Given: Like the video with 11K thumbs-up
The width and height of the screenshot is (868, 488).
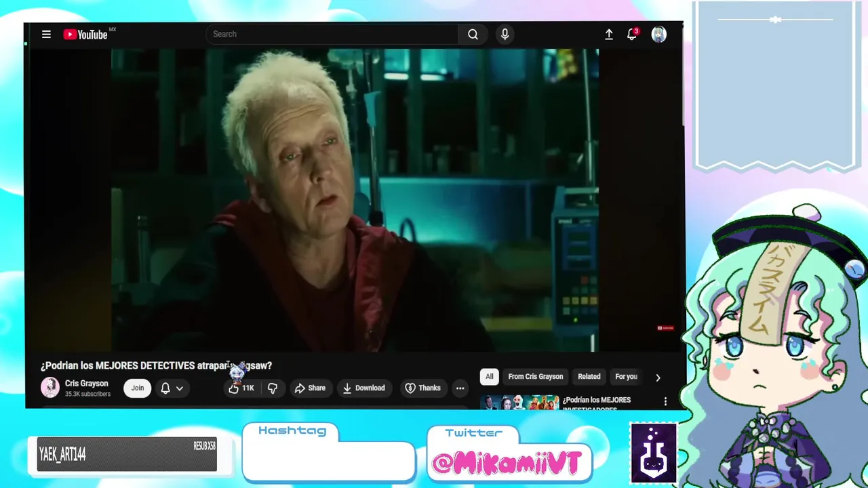Looking at the screenshot, I should coord(241,388).
